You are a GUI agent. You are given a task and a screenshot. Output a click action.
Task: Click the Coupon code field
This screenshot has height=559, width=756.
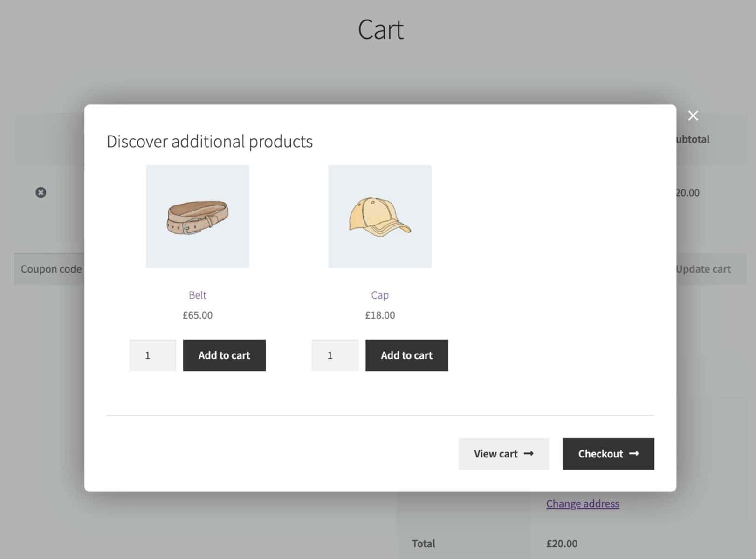click(49, 269)
